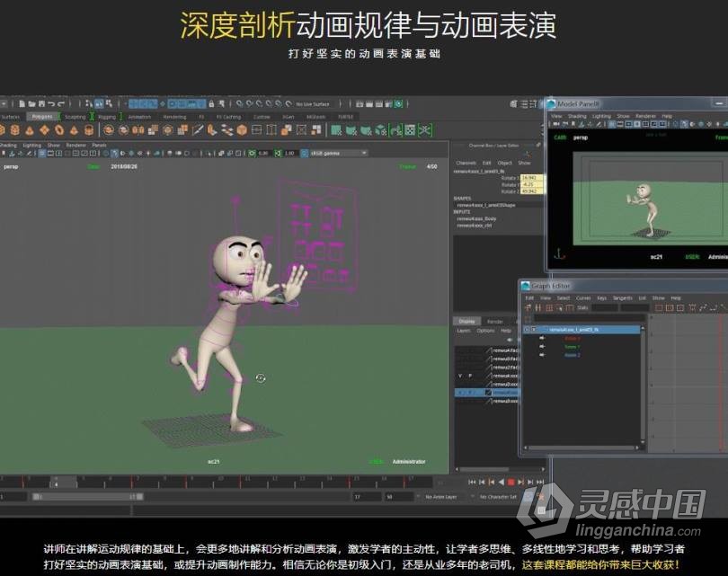Open the Layers menu in Layer Editor
The width and height of the screenshot is (728, 576).
click(464, 331)
